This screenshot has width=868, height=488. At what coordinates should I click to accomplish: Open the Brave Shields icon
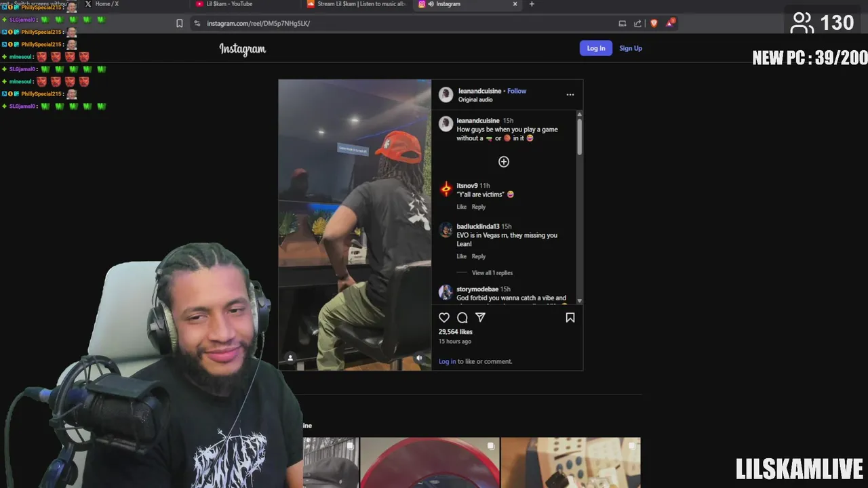point(654,23)
